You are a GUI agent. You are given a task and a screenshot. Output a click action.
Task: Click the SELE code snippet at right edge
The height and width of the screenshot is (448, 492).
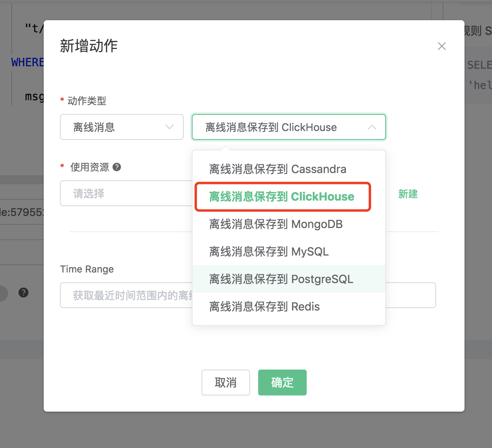click(479, 65)
